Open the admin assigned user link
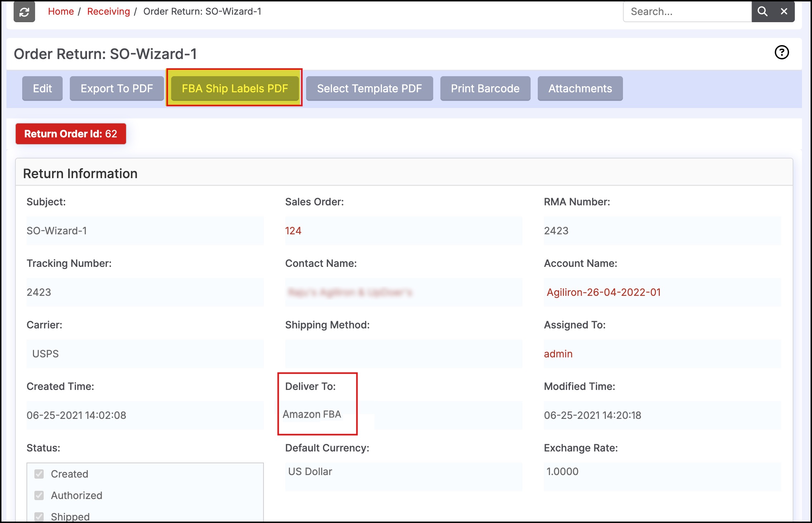 [558, 354]
